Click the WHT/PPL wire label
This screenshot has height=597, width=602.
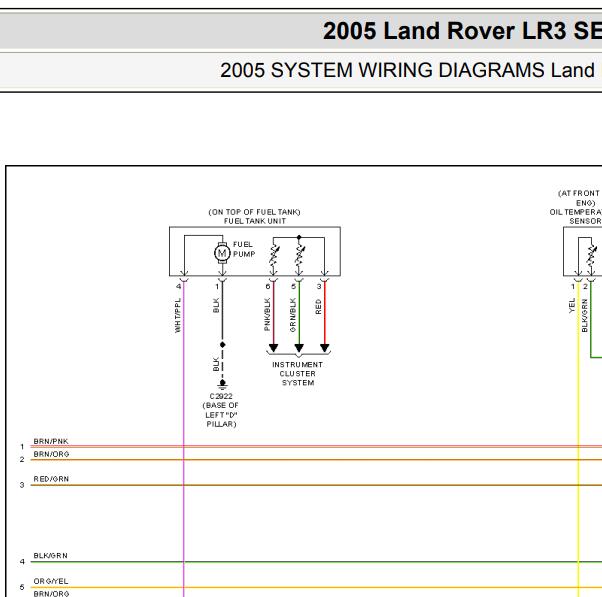pos(177,316)
